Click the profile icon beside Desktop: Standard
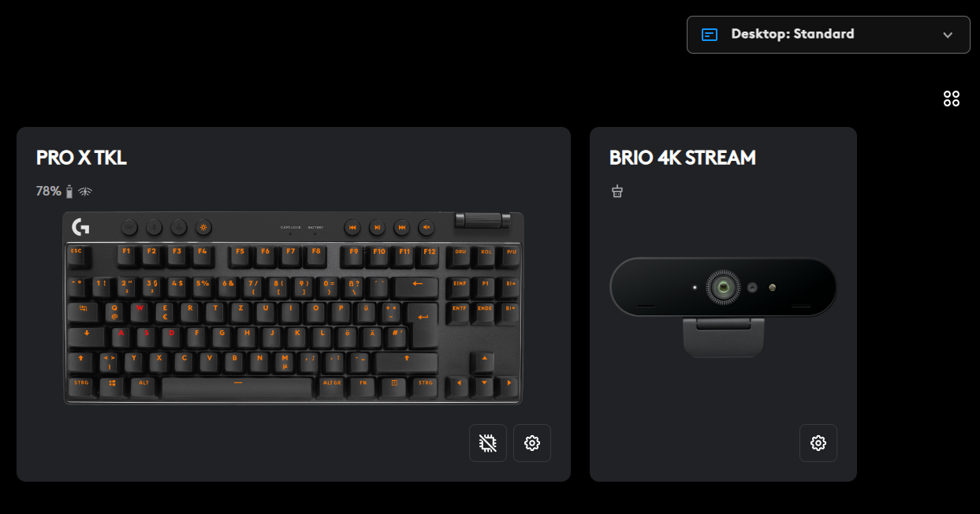The height and width of the screenshot is (514, 980). click(710, 35)
